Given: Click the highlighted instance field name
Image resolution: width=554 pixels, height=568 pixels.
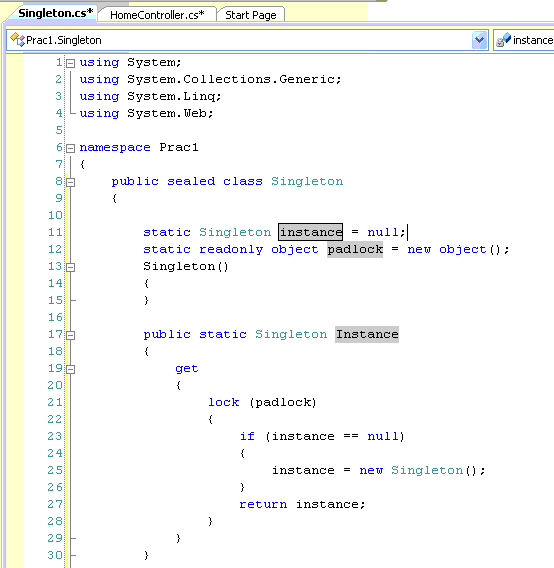Looking at the screenshot, I should coord(311,232).
